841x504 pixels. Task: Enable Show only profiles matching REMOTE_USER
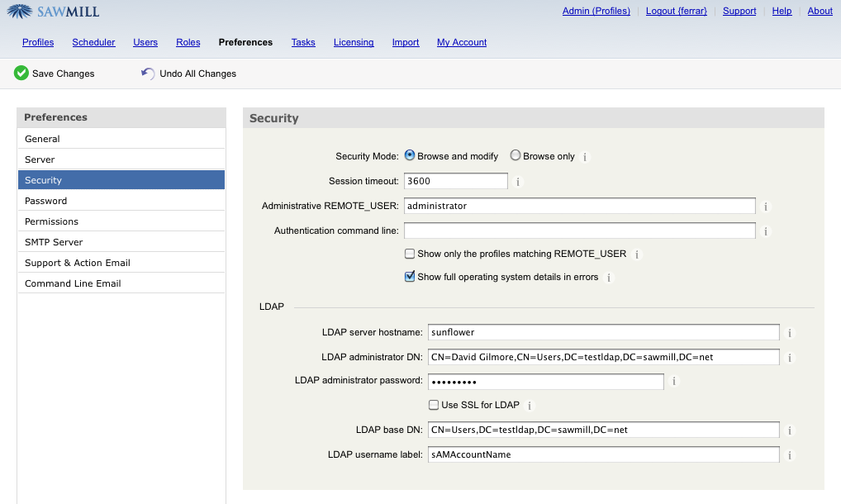coord(410,254)
